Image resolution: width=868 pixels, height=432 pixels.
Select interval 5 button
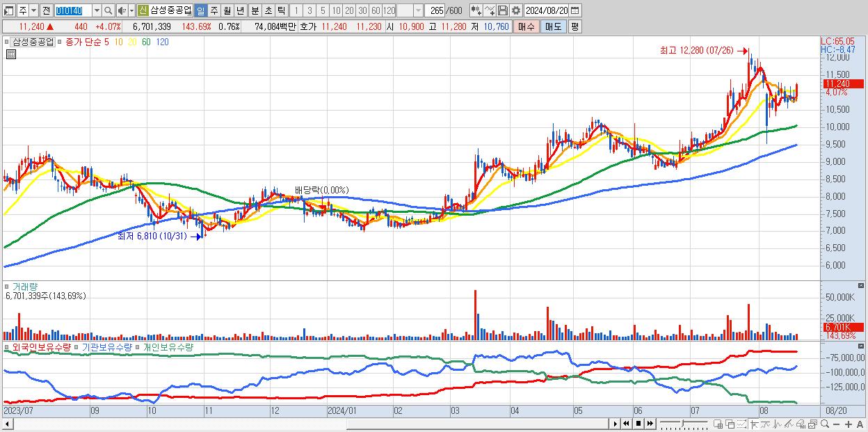click(x=323, y=10)
